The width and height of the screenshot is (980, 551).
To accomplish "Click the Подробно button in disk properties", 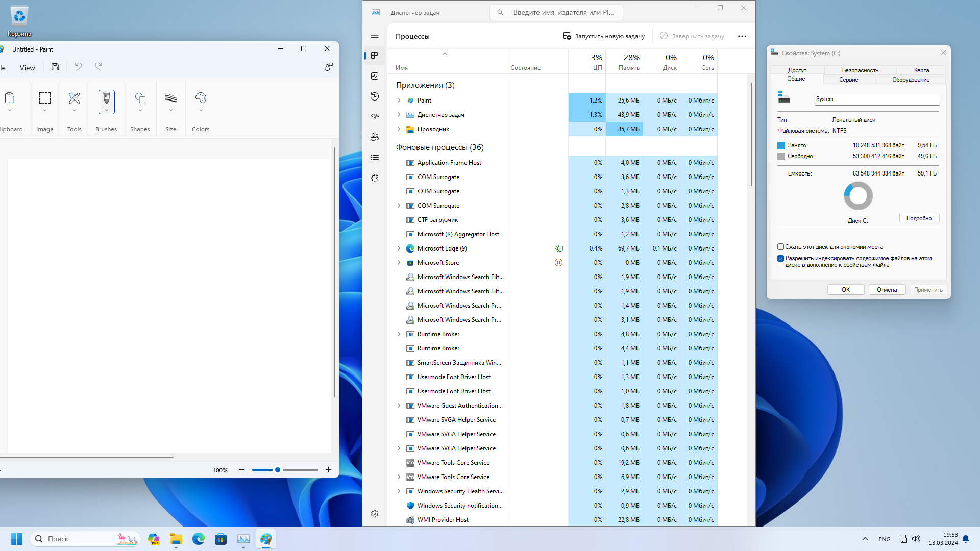I will 919,218.
